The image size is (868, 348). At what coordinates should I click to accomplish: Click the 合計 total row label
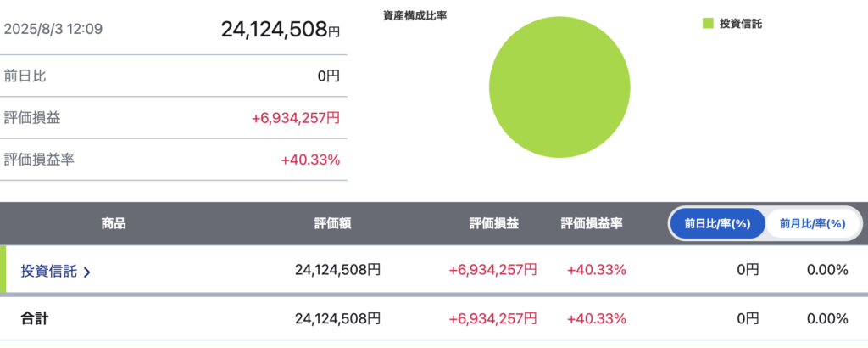point(36,319)
